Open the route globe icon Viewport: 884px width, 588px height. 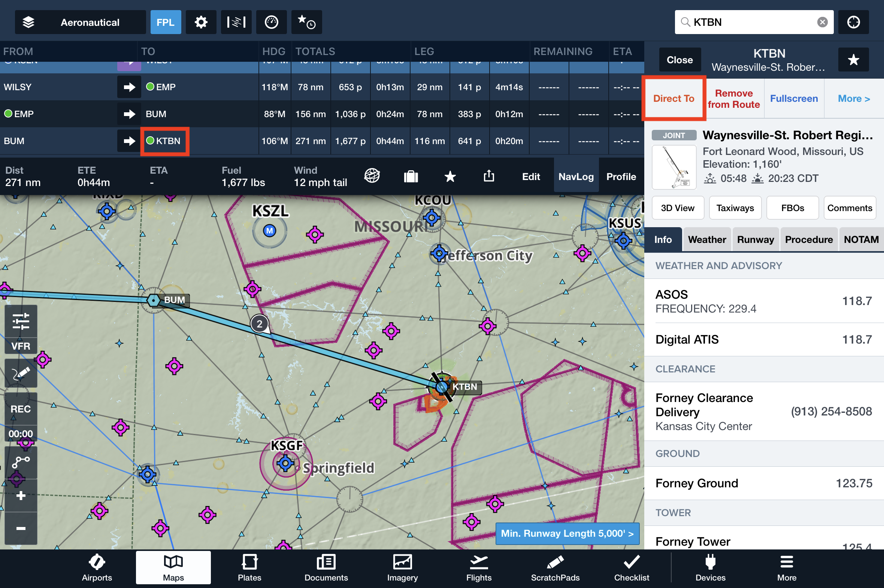click(372, 176)
